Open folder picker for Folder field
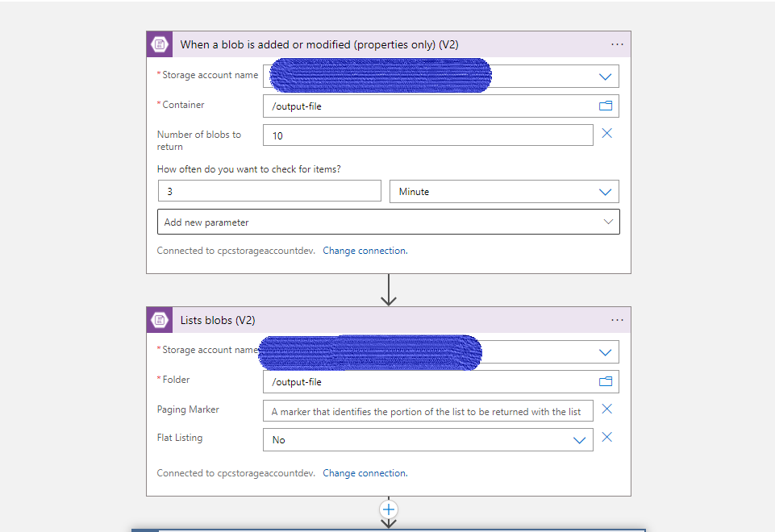This screenshot has width=775, height=532. coord(606,381)
